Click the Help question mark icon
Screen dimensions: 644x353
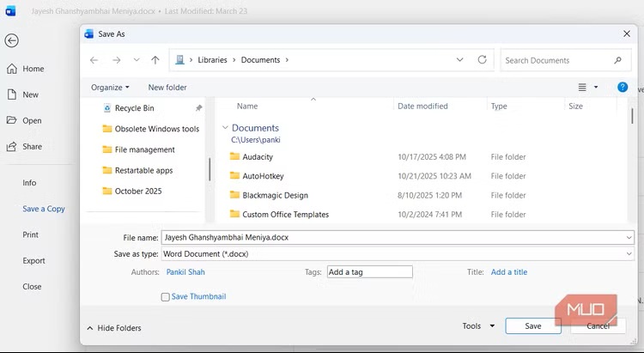[x=623, y=88]
